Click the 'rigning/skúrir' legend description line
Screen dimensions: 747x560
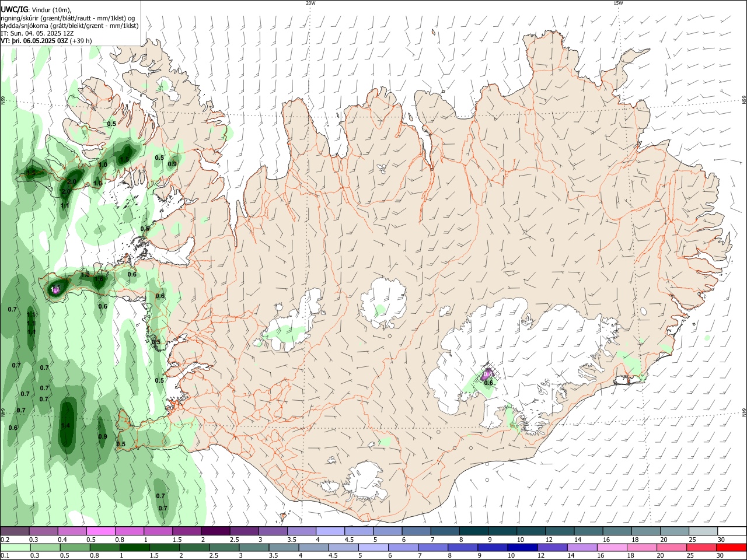(68, 18)
